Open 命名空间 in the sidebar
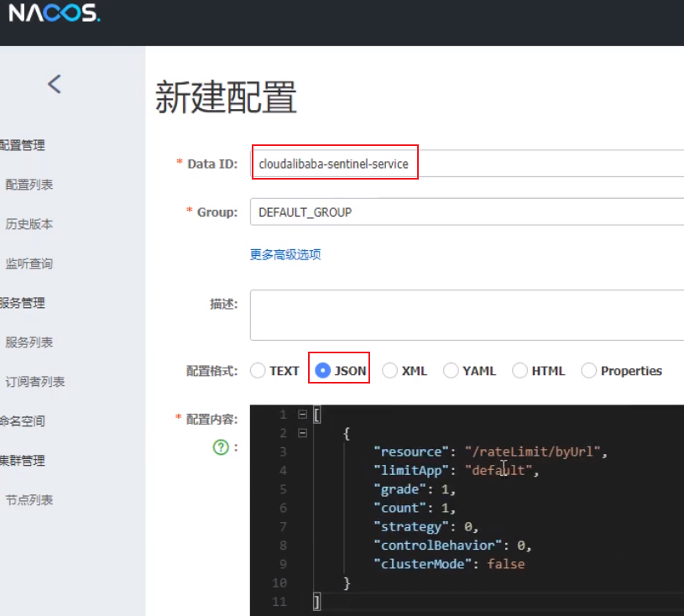This screenshot has width=684, height=616. pyautogui.click(x=23, y=421)
